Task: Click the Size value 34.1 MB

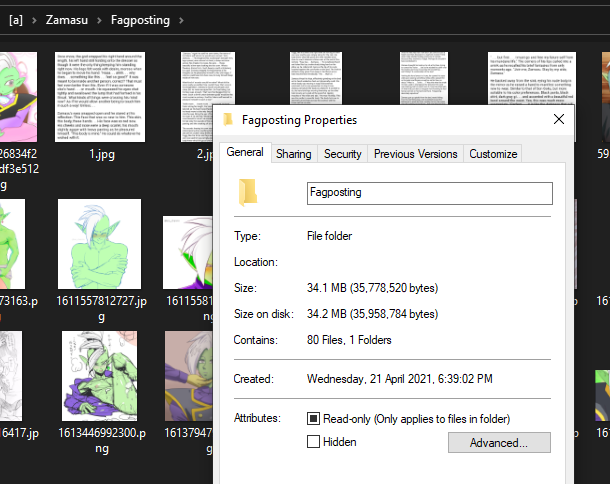Action: tap(372, 288)
